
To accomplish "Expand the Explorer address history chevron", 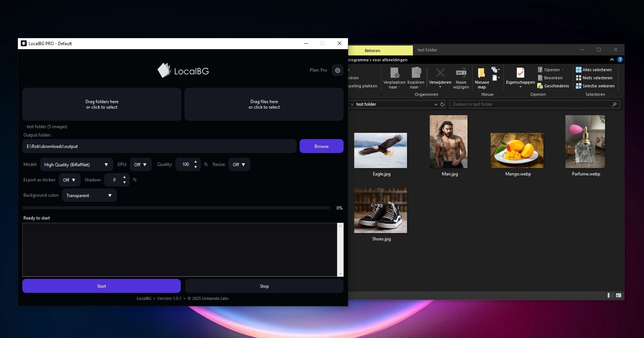I will 436,104.
